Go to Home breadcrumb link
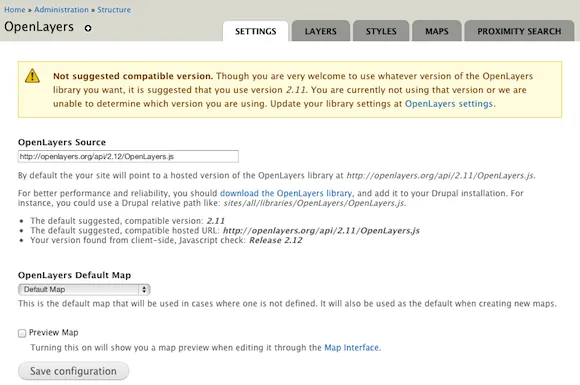Viewport: 580px width, 385px height. point(14,10)
